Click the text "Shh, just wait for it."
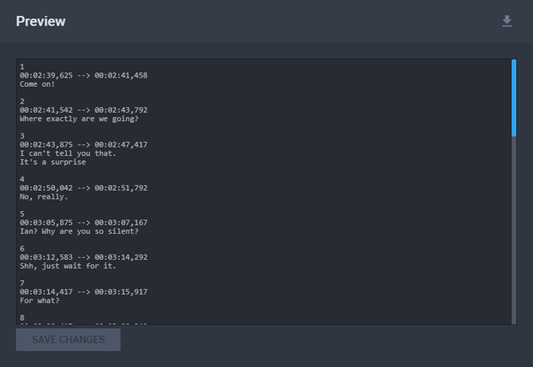This screenshot has width=533, height=367. coord(68,266)
